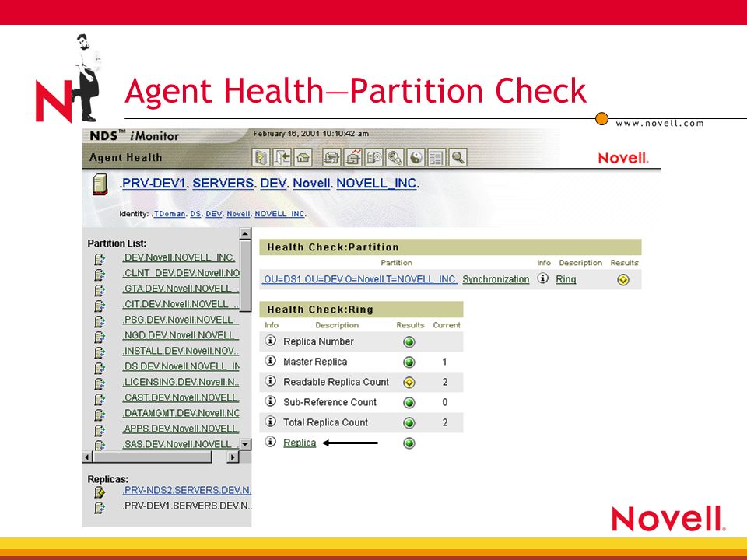Click info icon beside Replica link
Image resolution: width=747 pixels, height=560 pixels.
tap(271, 442)
